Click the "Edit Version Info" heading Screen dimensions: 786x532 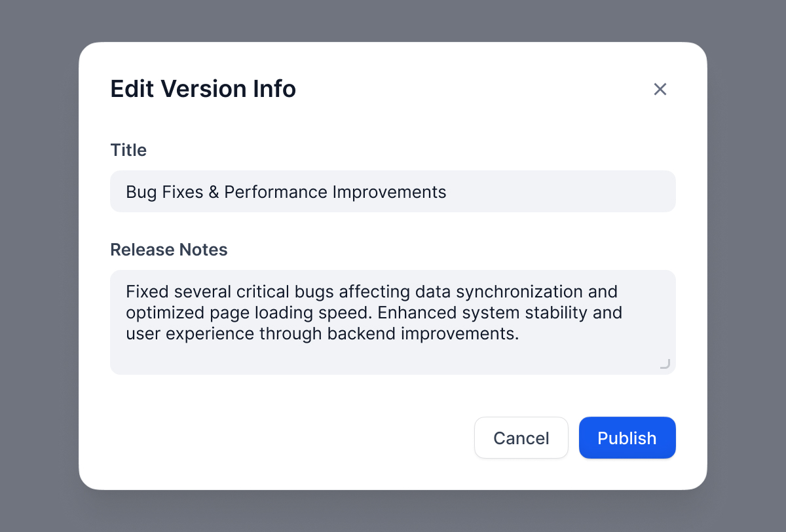(203, 89)
